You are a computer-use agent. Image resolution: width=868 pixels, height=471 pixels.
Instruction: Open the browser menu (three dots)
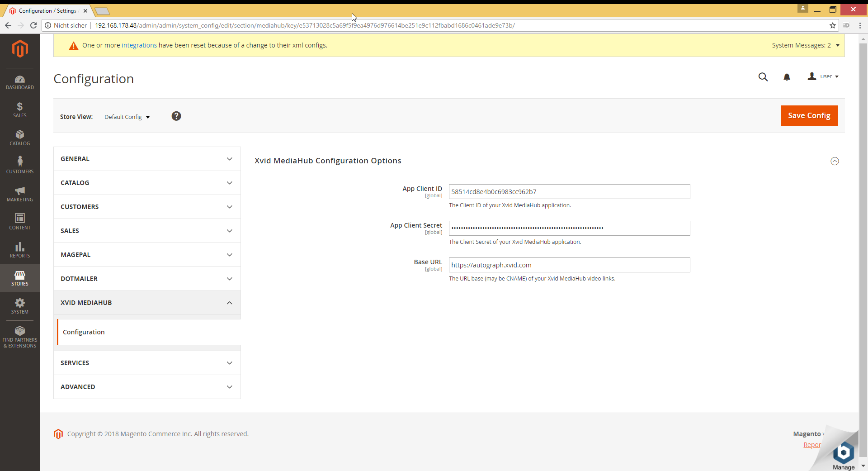pyautogui.click(x=860, y=25)
